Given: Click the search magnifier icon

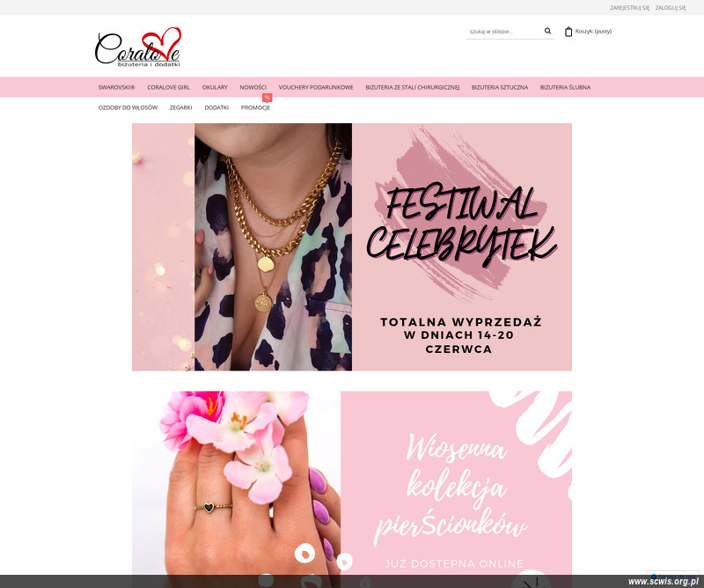Looking at the screenshot, I should point(547,31).
